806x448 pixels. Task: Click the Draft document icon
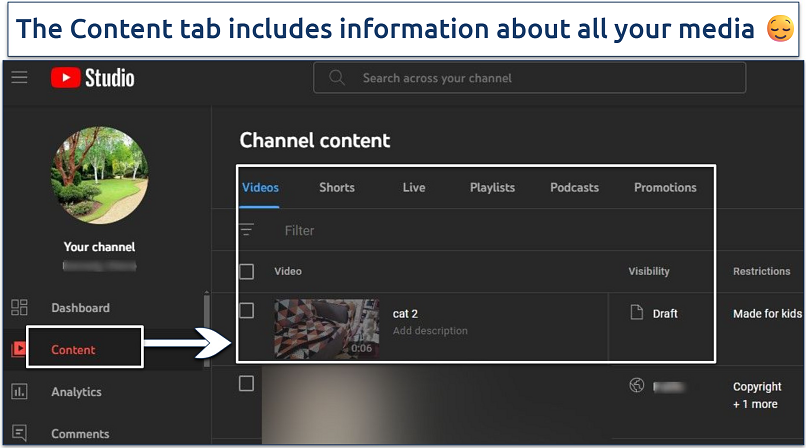point(636,313)
